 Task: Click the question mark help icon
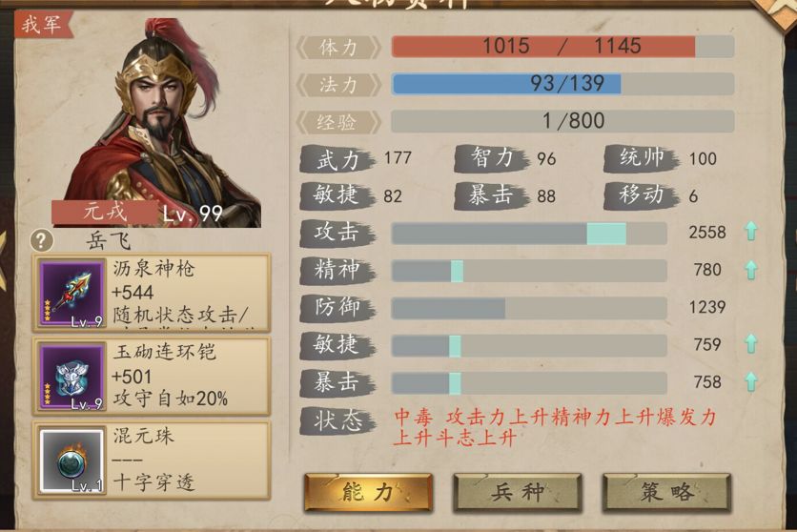click(x=41, y=240)
